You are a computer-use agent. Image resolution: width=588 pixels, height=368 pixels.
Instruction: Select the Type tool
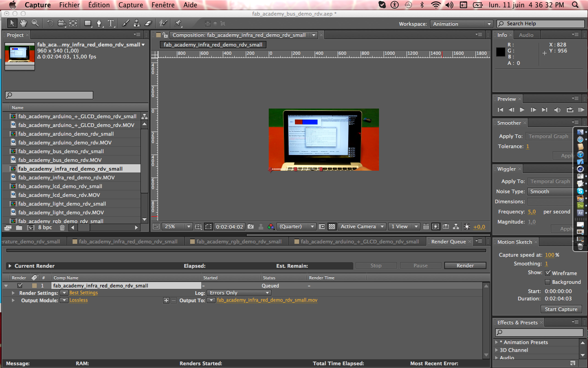(x=111, y=23)
